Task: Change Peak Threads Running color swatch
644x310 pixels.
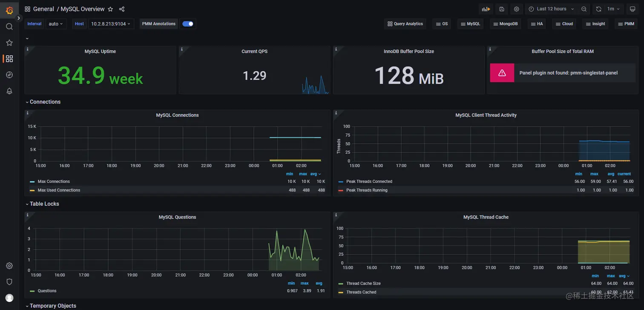Action: pyautogui.click(x=340, y=190)
